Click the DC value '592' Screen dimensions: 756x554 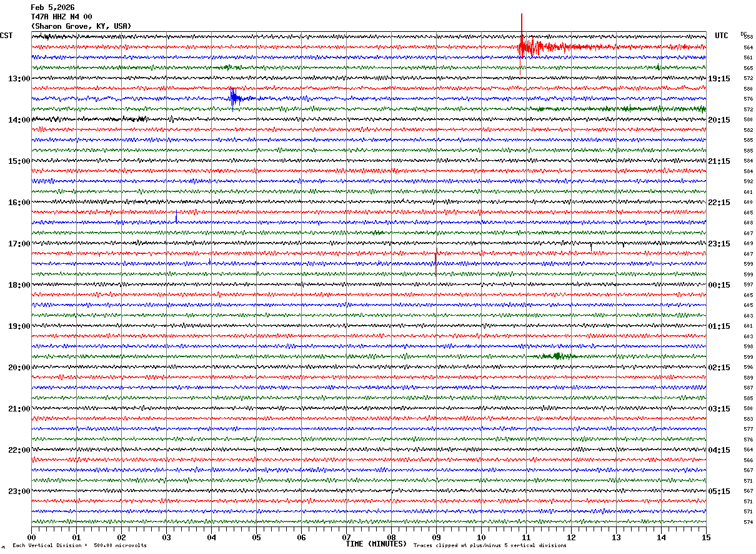tap(748, 182)
